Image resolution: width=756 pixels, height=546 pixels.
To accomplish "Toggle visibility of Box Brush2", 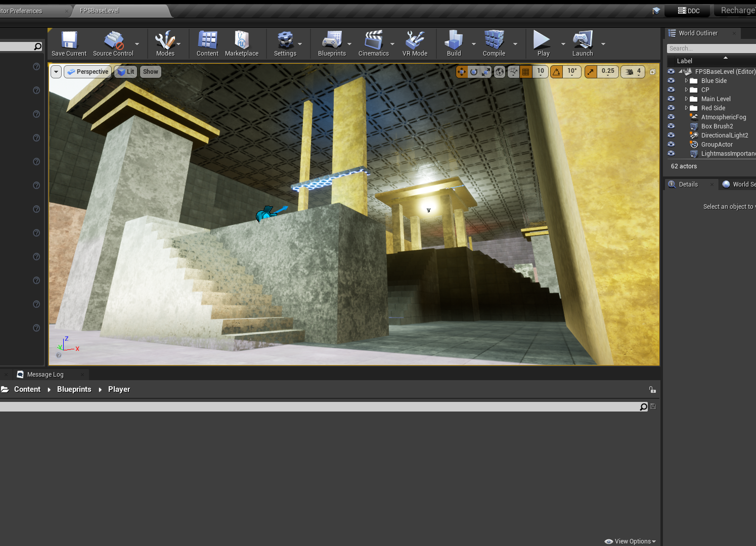I will point(671,126).
